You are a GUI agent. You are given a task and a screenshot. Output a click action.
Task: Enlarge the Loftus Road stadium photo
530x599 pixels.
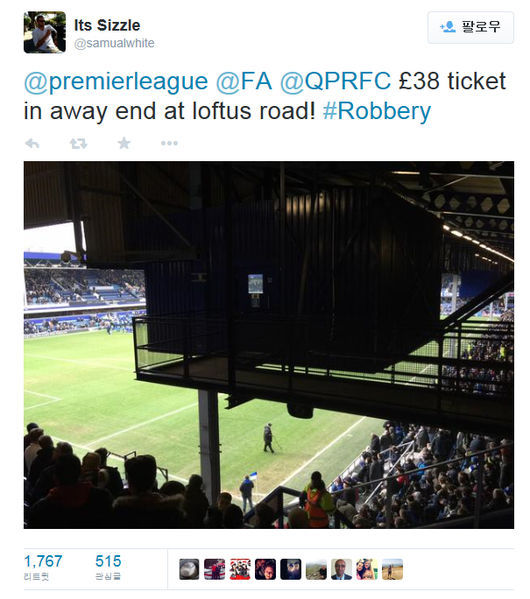269,345
